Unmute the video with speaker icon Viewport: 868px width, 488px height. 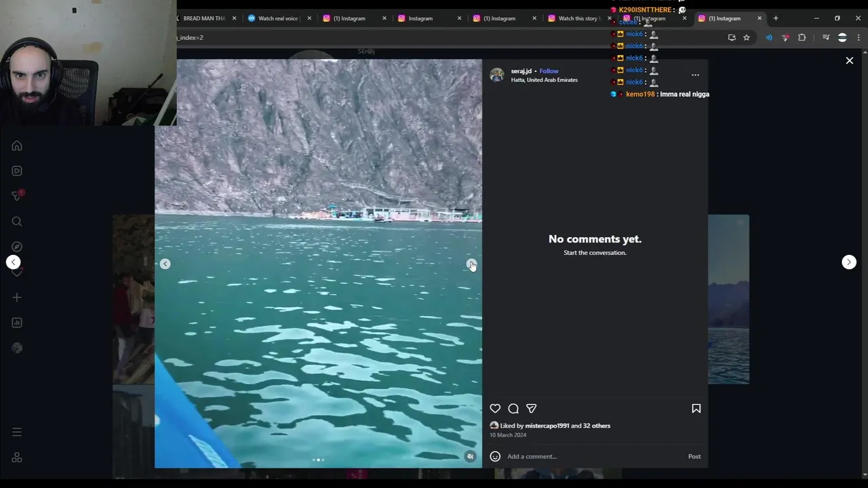pos(470,456)
